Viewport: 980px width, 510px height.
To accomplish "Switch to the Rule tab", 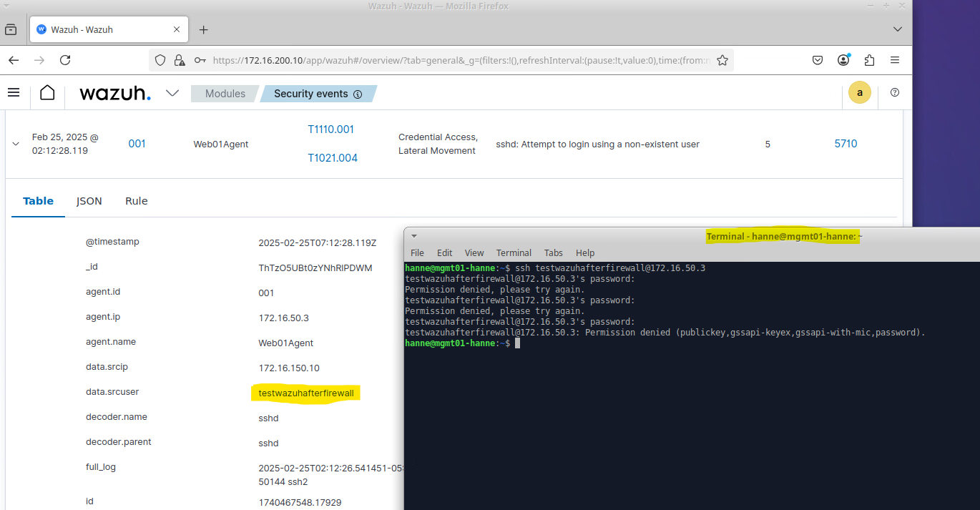I will (136, 201).
